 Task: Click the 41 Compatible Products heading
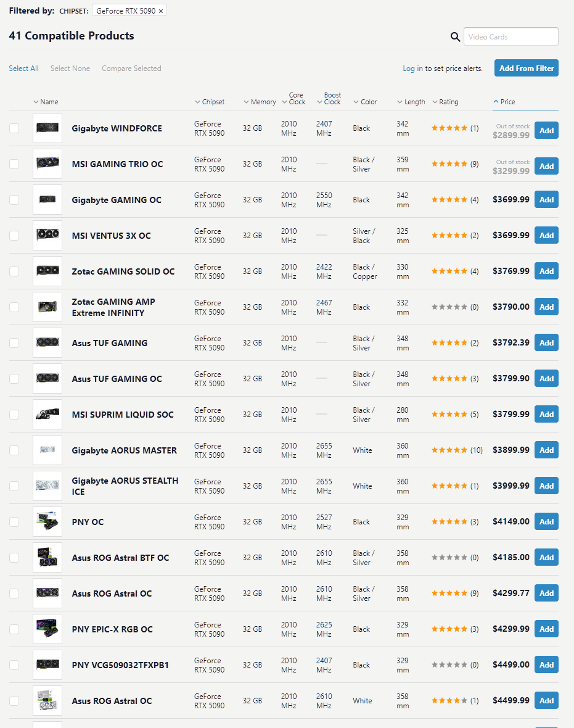[72, 36]
